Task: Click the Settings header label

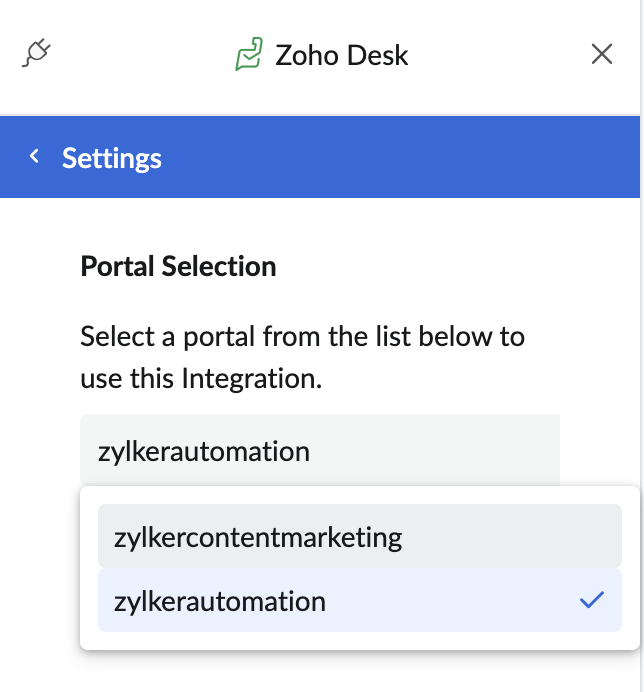Action: 112,158
